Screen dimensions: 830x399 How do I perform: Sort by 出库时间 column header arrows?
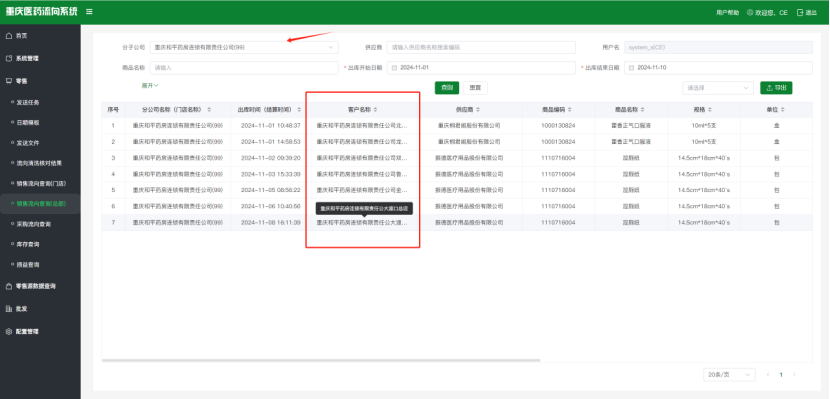[299, 110]
